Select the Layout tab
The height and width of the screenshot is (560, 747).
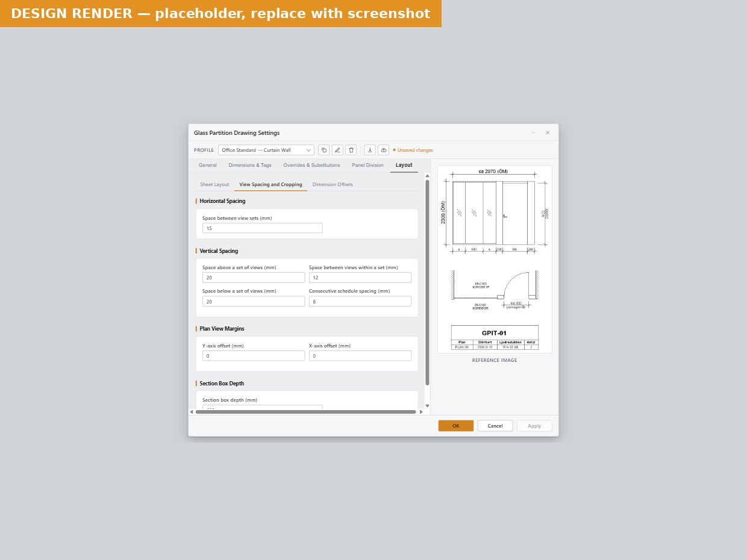coord(404,166)
